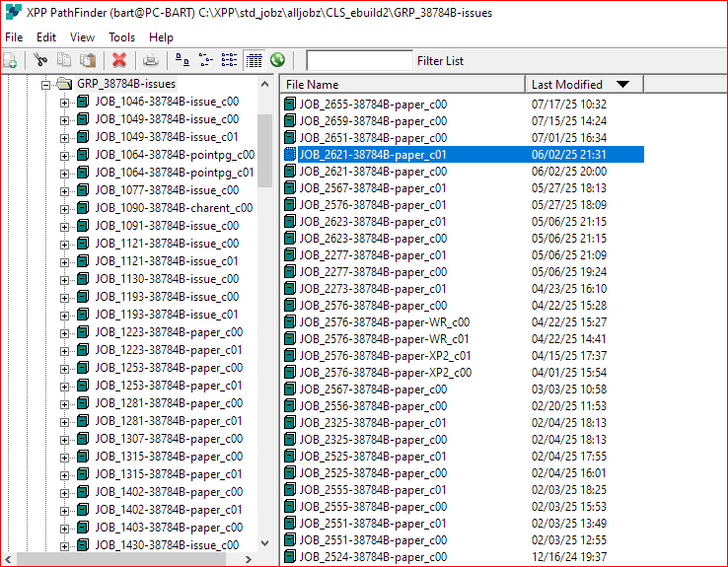
Task: Expand JOB_1193-38784B-issue_c00 tree node
Action: 64,298
